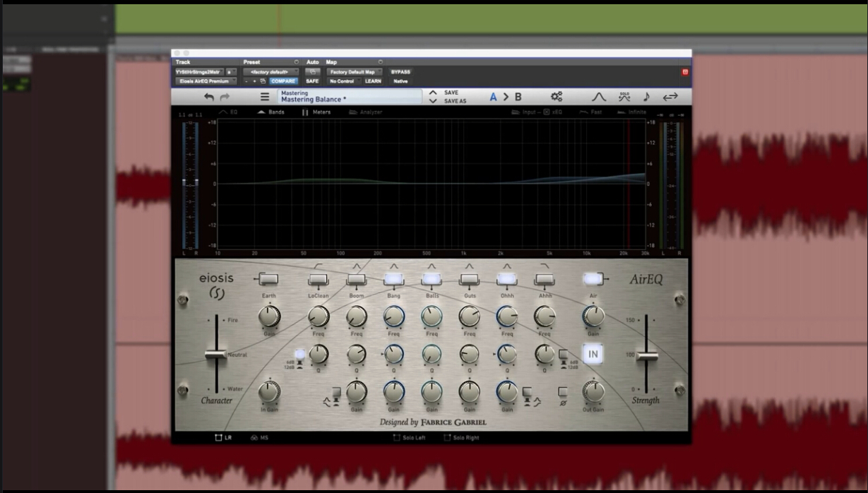Select LR processing mode
Image resolution: width=868 pixels, height=493 pixels.
click(x=223, y=438)
